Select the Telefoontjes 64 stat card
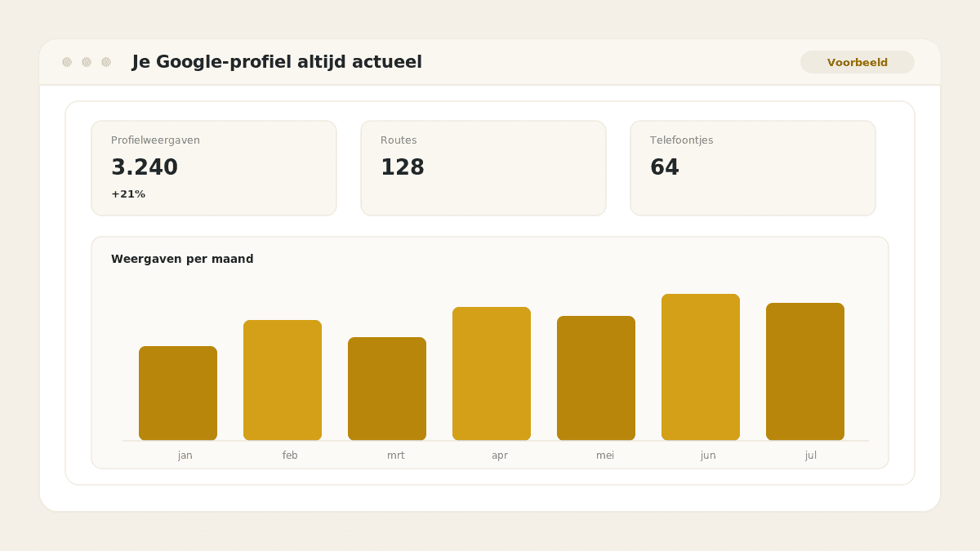The image size is (980, 551). (x=753, y=168)
